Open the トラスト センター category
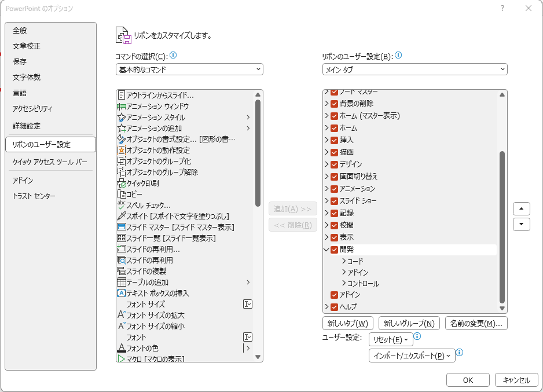This screenshot has height=392, width=543. [50, 196]
